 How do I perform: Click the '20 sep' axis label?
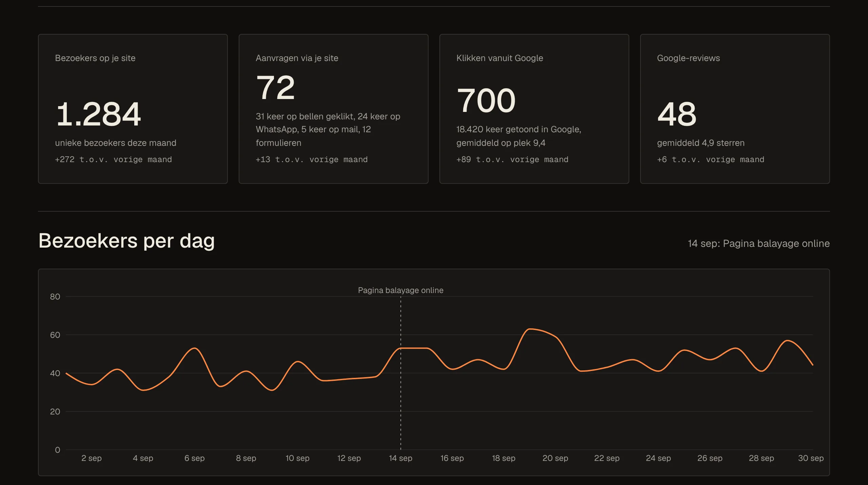point(555,458)
